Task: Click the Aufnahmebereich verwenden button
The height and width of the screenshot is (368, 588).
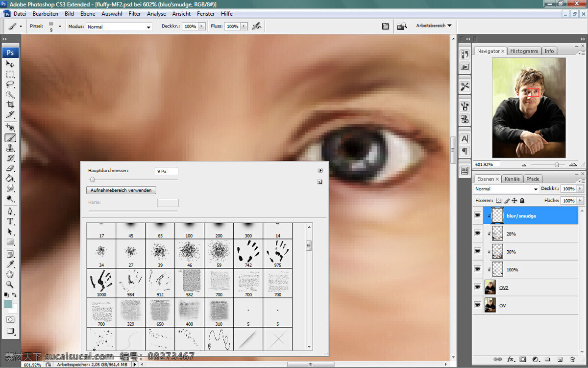Action: [121, 190]
